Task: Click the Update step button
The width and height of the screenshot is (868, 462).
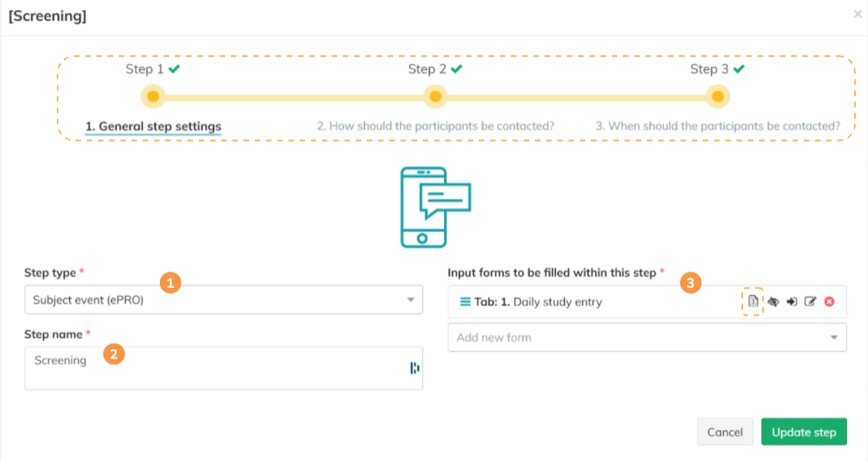Action: 803,432
